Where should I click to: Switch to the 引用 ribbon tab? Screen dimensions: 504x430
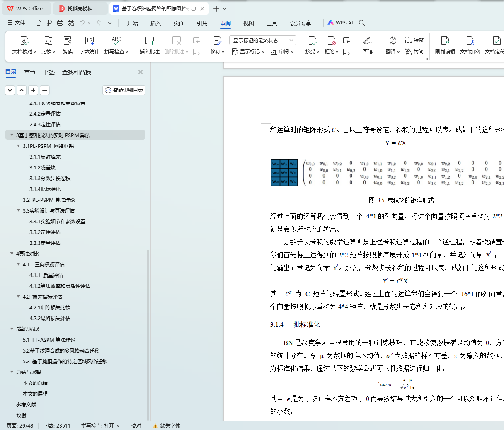point(202,23)
